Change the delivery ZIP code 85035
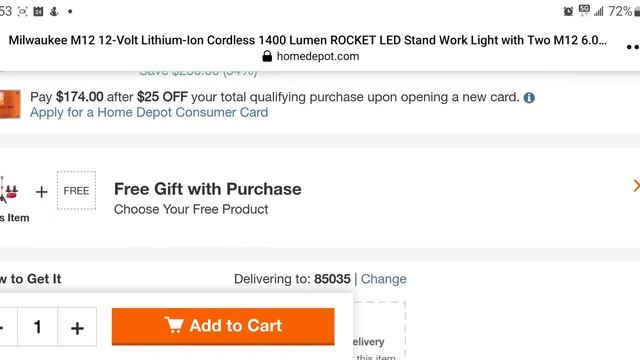This screenshot has width=640, height=360. point(383,279)
